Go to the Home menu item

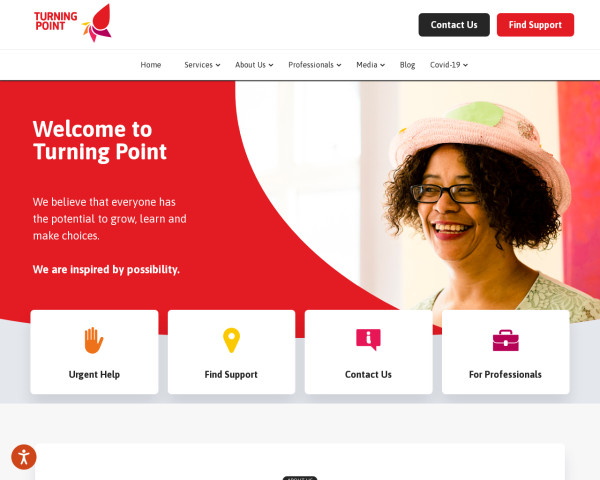click(151, 65)
